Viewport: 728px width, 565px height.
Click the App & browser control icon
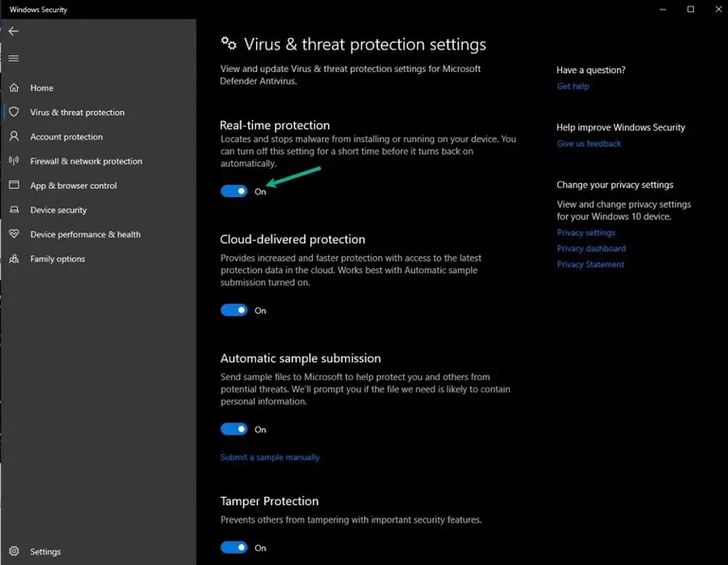coord(14,185)
